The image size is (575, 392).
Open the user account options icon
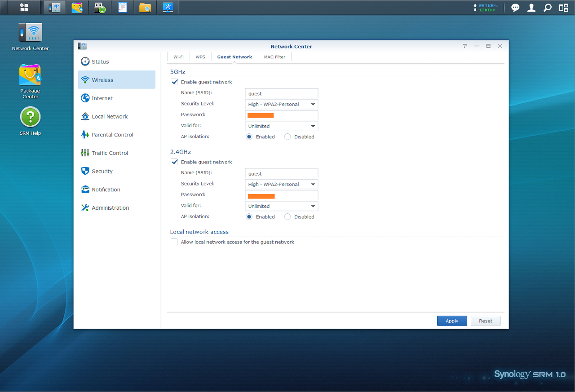click(x=531, y=8)
